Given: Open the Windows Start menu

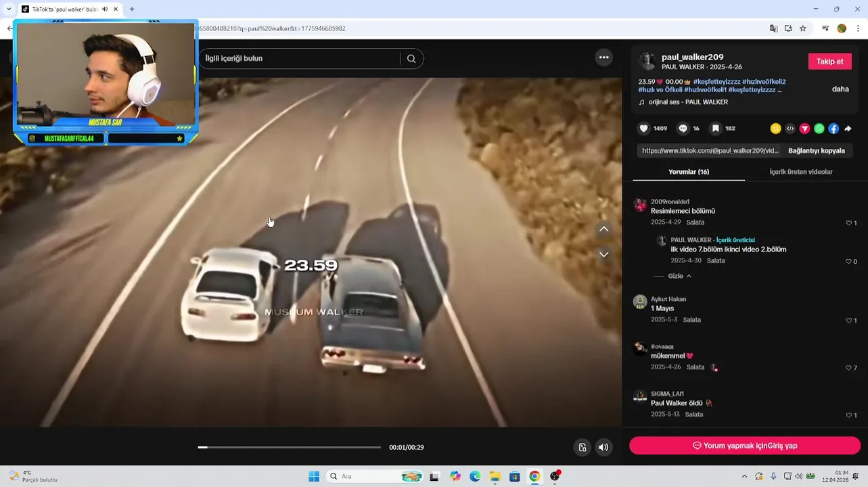Looking at the screenshot, I should click(314, 476).
